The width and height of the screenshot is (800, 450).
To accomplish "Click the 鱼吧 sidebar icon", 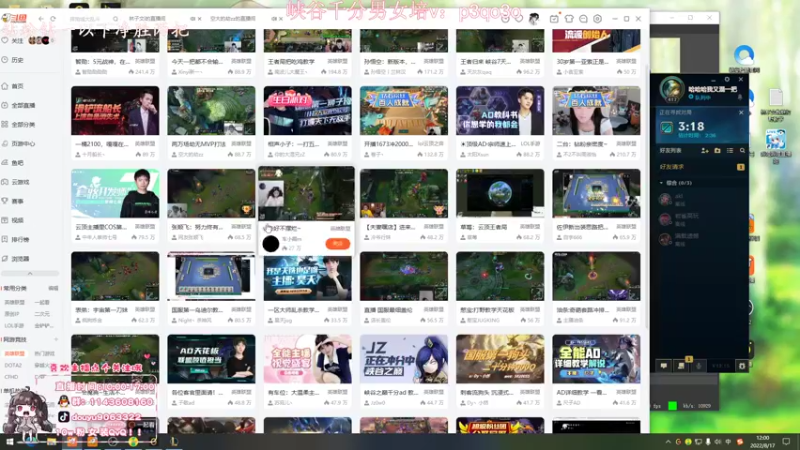I will [x=5, y=162].
